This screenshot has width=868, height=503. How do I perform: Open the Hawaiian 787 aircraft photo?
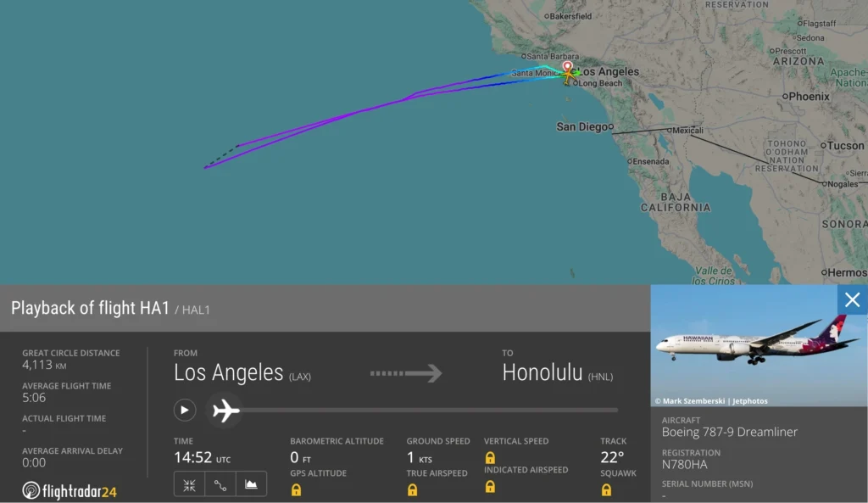tap(759, 346)
